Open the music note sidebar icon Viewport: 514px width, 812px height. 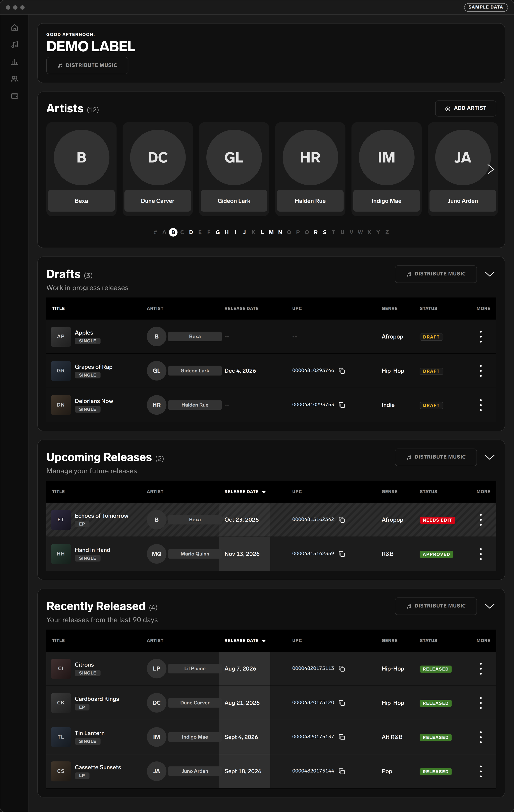[x=14, y=45]
